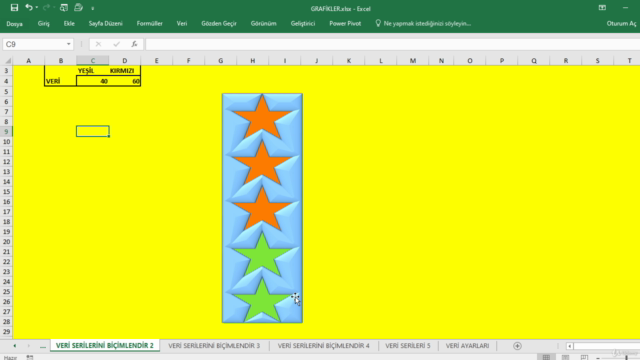Add a new sheet with plus icon
The image size is (640, 360).
(517, 346)
